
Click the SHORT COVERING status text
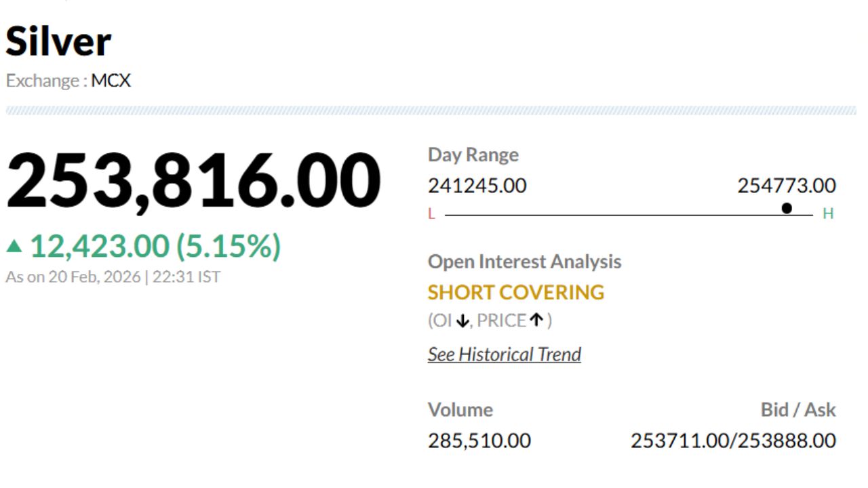515,292
